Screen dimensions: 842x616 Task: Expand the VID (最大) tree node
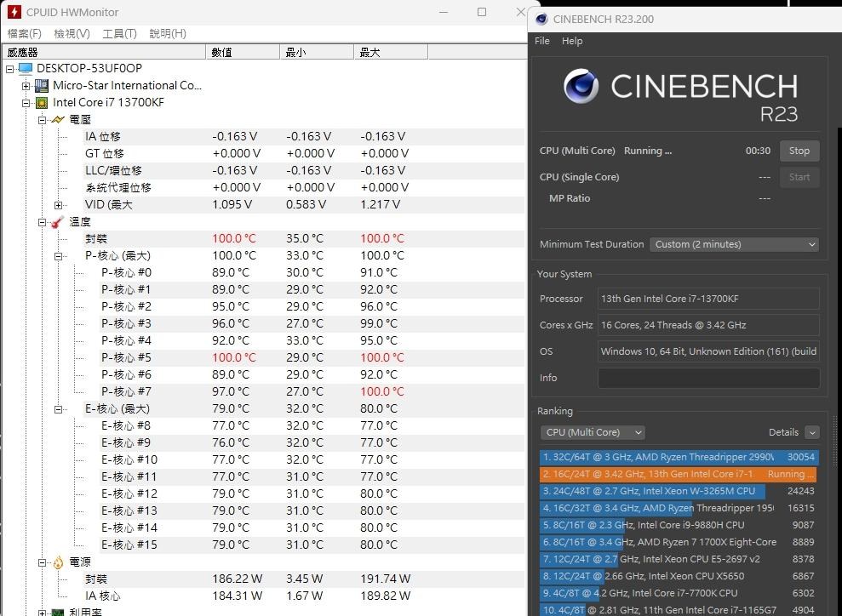(x=58, y=204)
